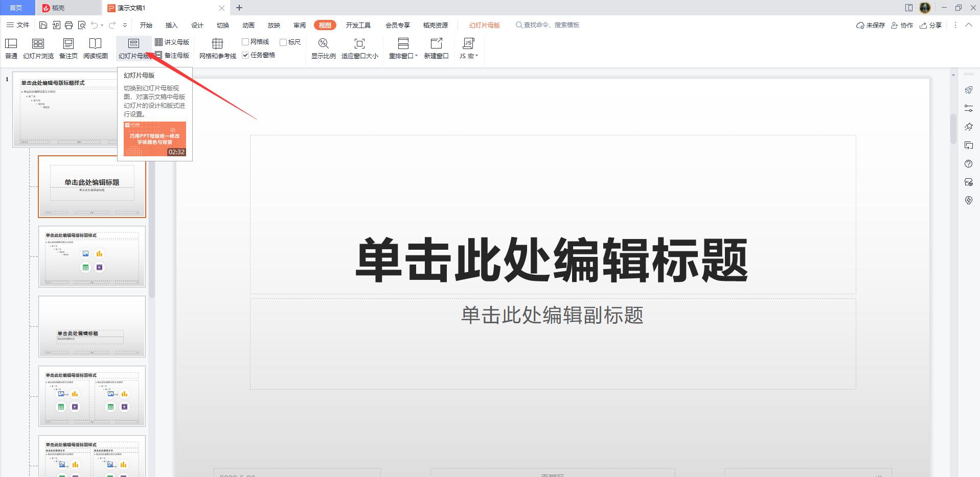Click the user avatar in title bar
The image size is (980, 477).
pos(925,8)
